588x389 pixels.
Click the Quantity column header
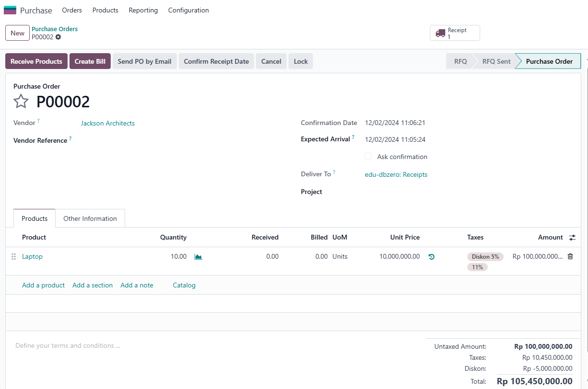click(x=173, y=237)
